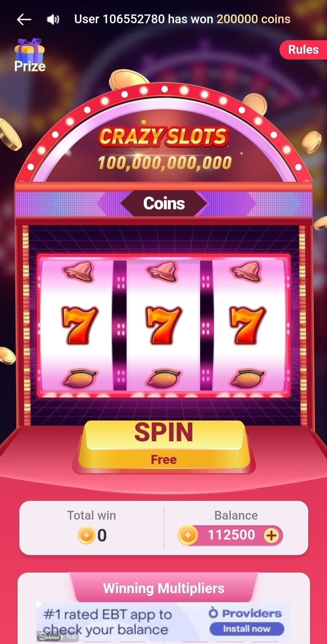Tap the bell on the middle reel
327x644 pixels.
coord(162,272)
